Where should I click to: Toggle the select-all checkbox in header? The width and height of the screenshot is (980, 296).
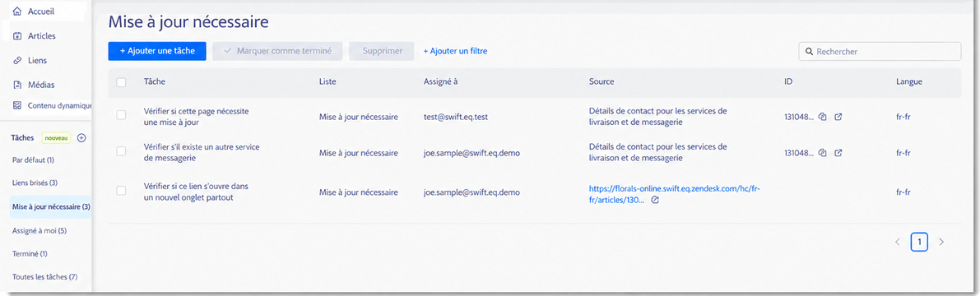pos(121,81)
